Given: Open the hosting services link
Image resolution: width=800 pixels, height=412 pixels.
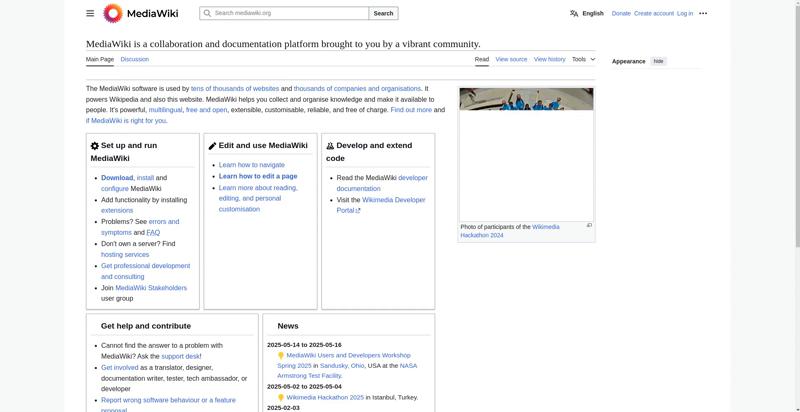Looking at the screenshot, I should 125,254.
